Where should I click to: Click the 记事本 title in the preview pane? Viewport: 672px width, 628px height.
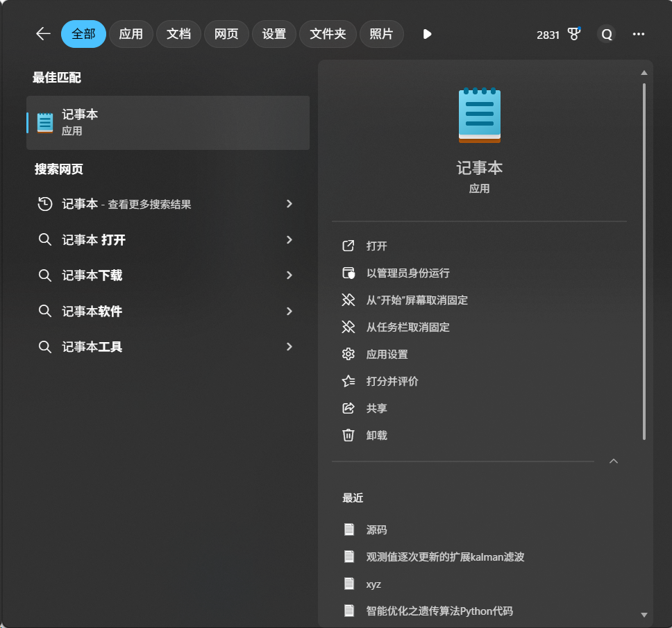point(480,168)
